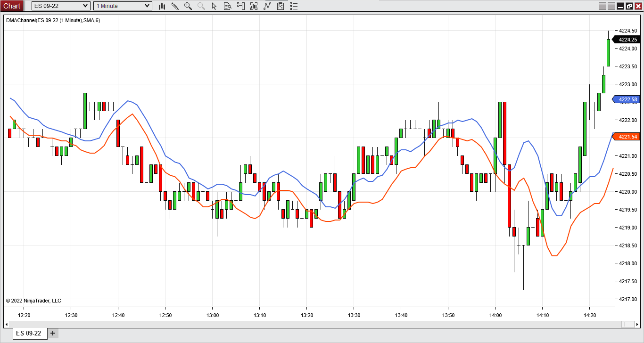Open the Chart Trader panel icon

(241, 6)
